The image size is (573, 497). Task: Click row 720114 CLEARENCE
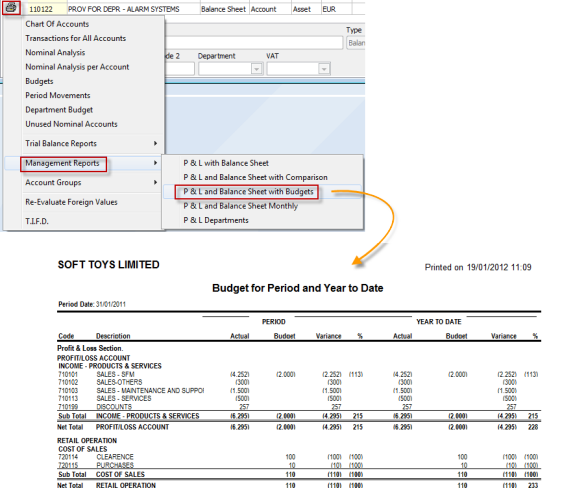pos(298,457)
